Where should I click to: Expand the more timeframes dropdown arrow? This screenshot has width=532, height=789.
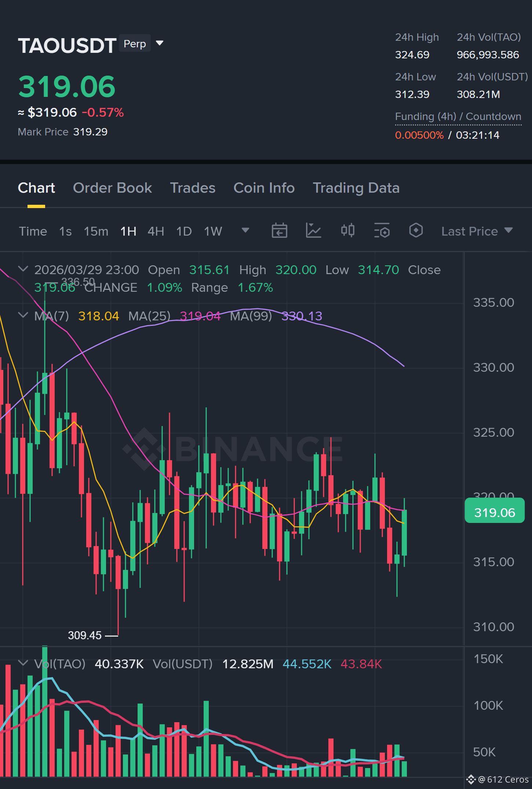point(245,230)
